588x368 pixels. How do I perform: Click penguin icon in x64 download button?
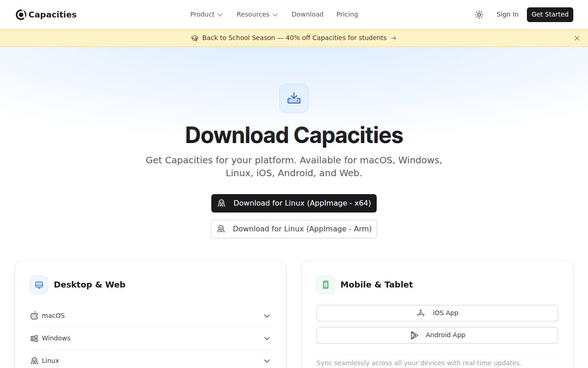coord(221,203)
